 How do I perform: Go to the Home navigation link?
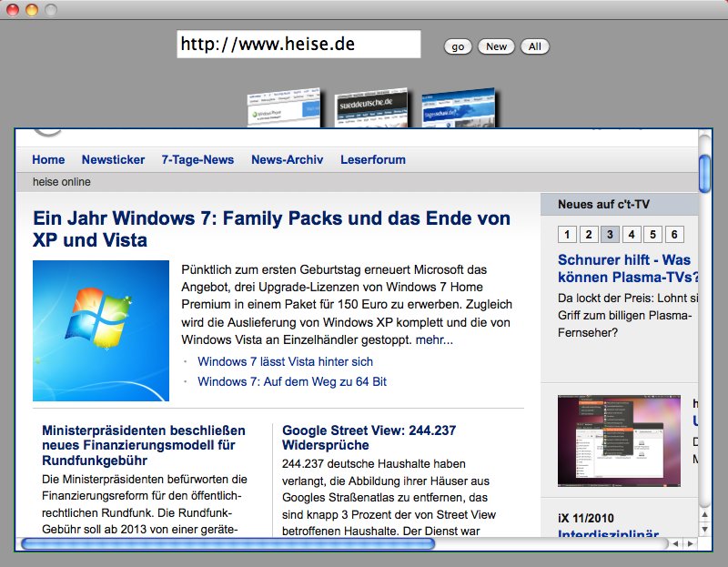[x=48, y=160]
